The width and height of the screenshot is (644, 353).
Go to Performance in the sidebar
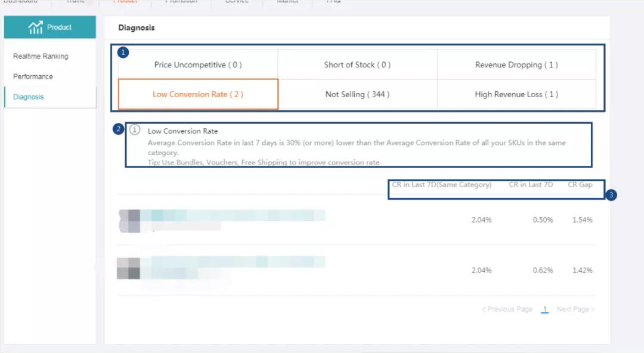coord(33,77)
